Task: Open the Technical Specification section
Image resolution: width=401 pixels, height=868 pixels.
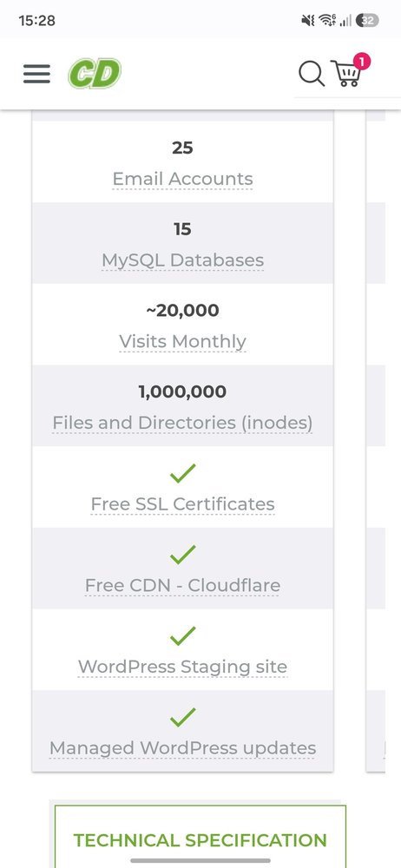Action: coord(200,839)
